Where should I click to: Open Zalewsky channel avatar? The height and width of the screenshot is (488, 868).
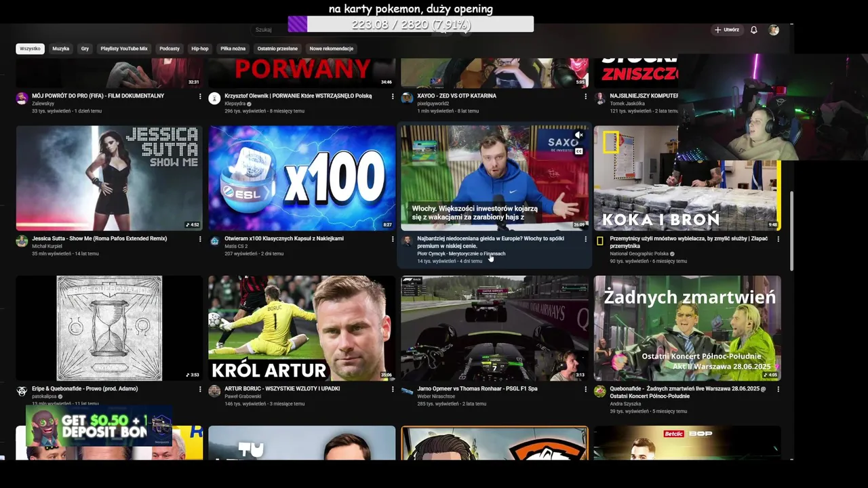(x=22, y=98)
